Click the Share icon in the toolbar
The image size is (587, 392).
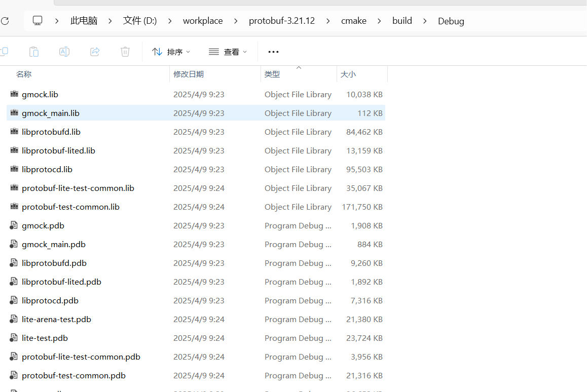94,51
